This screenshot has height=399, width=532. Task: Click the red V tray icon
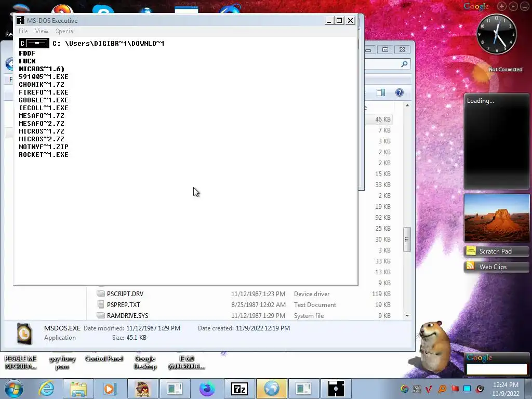pyautogui.click(x=429, y=389)
